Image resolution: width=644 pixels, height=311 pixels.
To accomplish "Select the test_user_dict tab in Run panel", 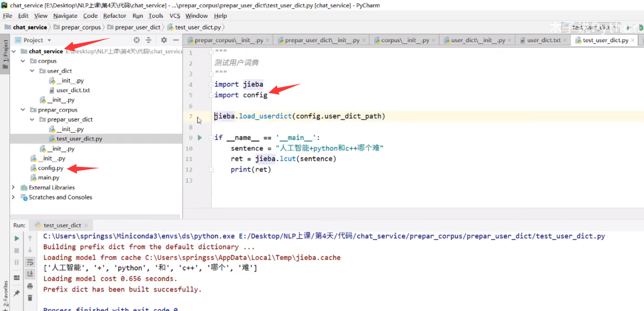I will coord(62,225).
